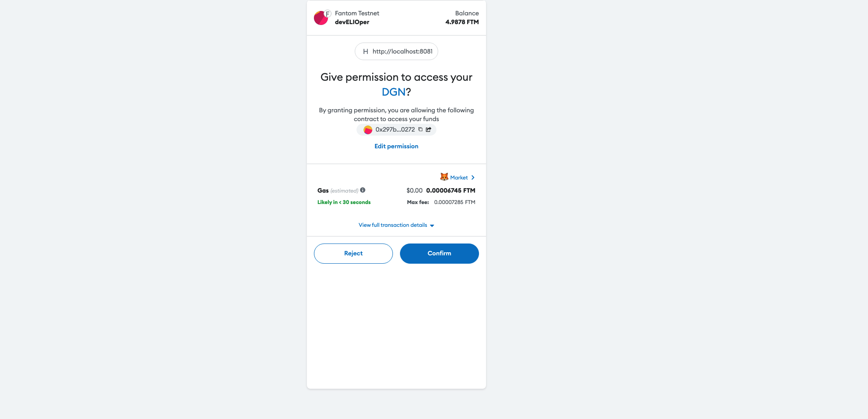Open the Market fee selector
Image resolution: width=868 pixels, height=419 pixels.
[459, 177]
